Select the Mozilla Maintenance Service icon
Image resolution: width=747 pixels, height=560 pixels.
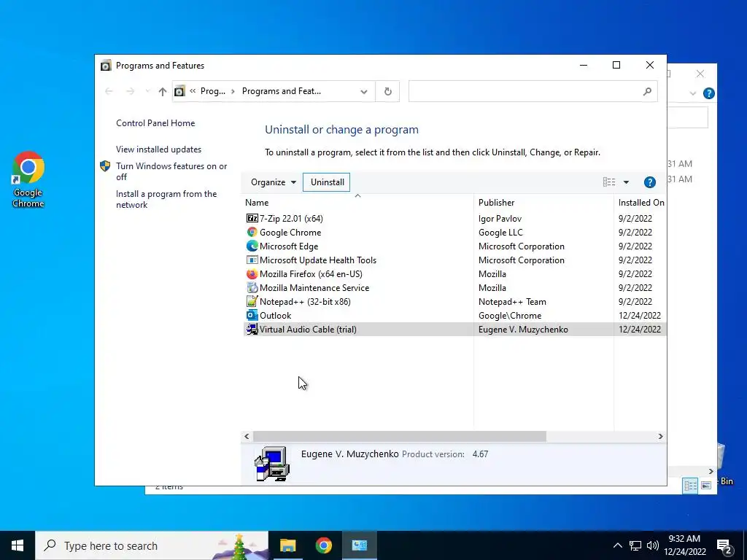(x=252, y=287)
